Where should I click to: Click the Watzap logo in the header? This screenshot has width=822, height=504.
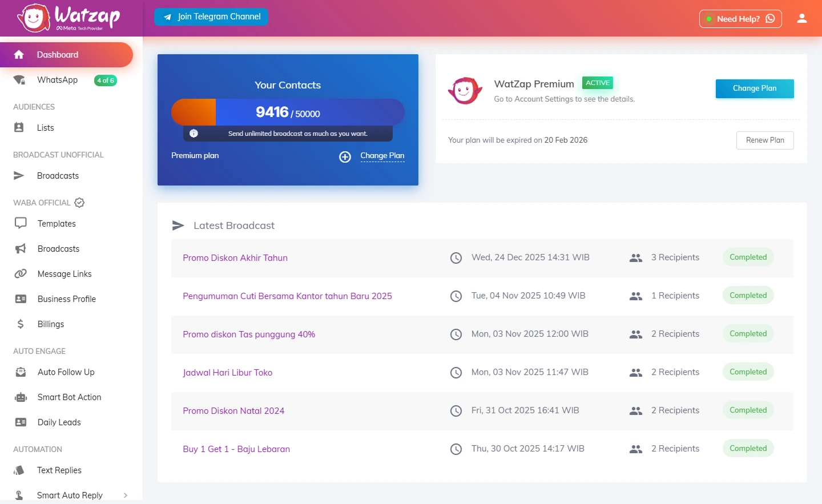point(68,18)
